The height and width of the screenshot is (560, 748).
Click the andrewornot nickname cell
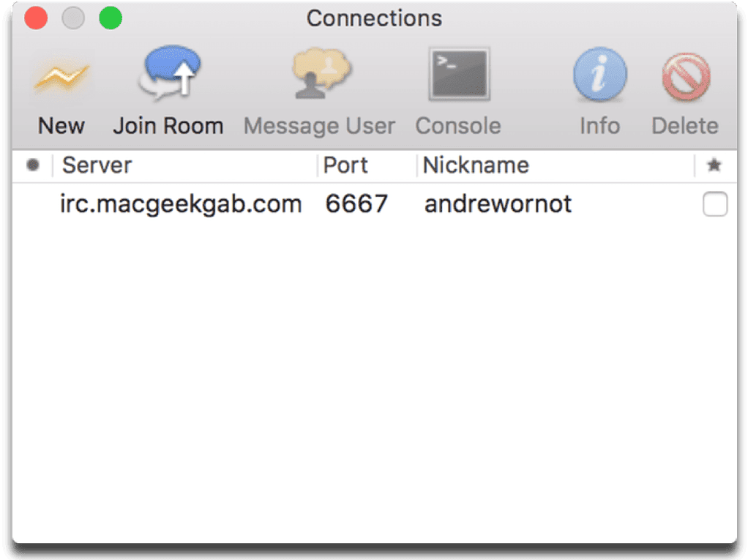click(x=498, y=204)
